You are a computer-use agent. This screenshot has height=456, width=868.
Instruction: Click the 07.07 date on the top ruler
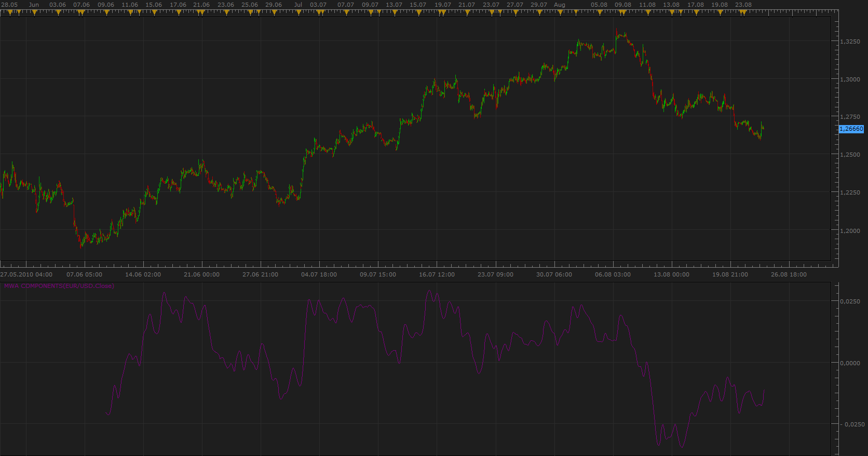click(x=346, y=5)
